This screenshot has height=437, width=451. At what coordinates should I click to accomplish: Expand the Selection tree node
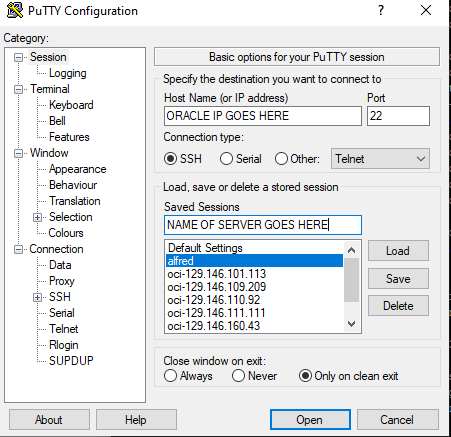tap(37, 218)
